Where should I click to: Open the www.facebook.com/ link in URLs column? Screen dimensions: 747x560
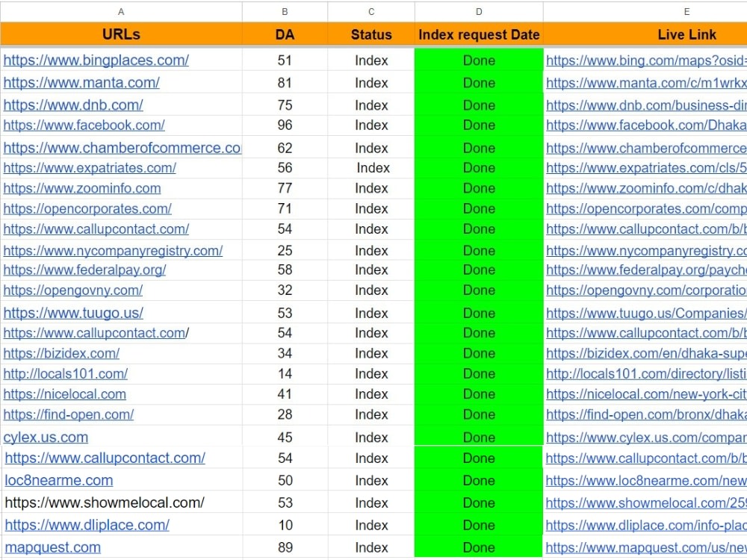[84, 125]
